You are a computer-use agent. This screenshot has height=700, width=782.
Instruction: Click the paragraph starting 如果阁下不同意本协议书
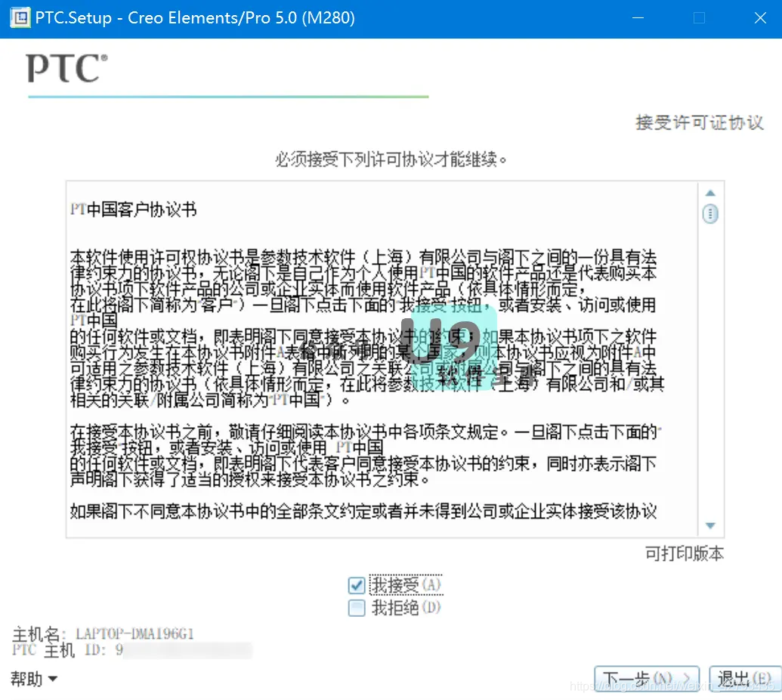pyautogui.click(x=363, y=512)
